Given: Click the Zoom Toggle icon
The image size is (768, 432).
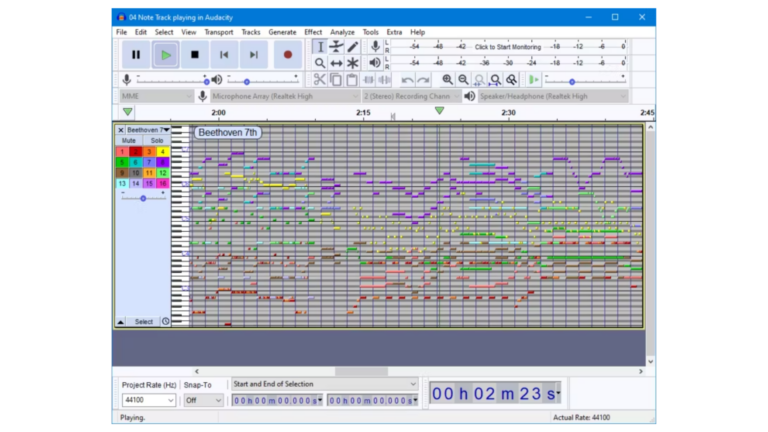Looking at the screenshot, I should point(512,79).
